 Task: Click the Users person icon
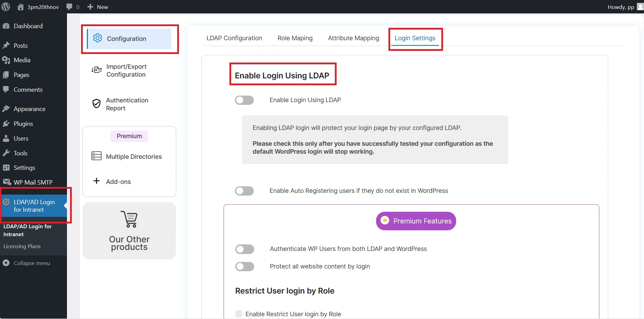coord(6,139)
